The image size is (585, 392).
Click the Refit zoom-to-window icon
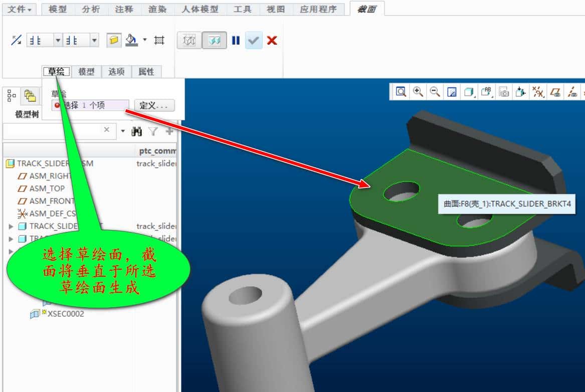pyautogui.click(x=400, y=92)
